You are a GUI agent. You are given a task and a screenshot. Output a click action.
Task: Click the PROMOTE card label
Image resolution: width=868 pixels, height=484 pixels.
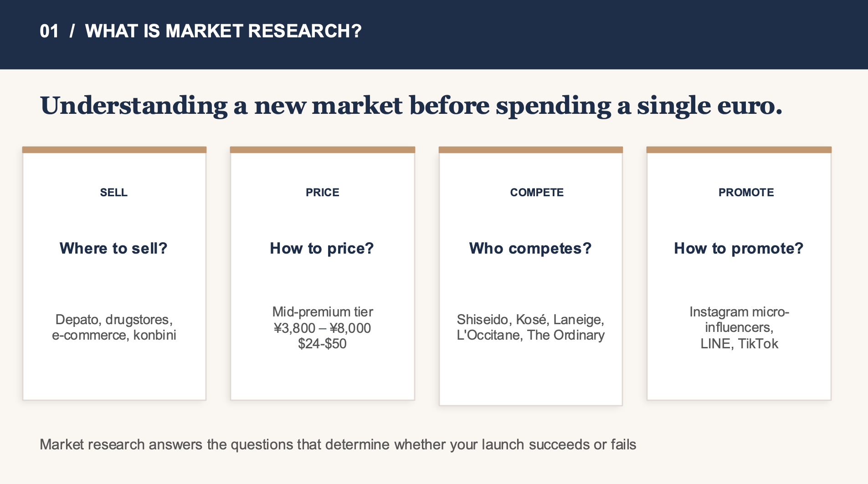click(x=746, y=192)
